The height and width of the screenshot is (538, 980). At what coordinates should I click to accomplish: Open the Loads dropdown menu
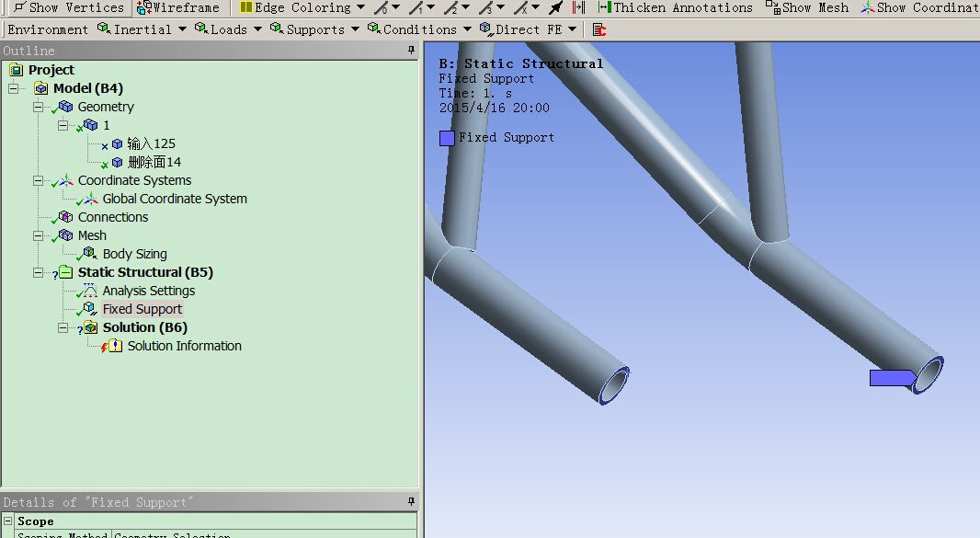tap(228, 29)
